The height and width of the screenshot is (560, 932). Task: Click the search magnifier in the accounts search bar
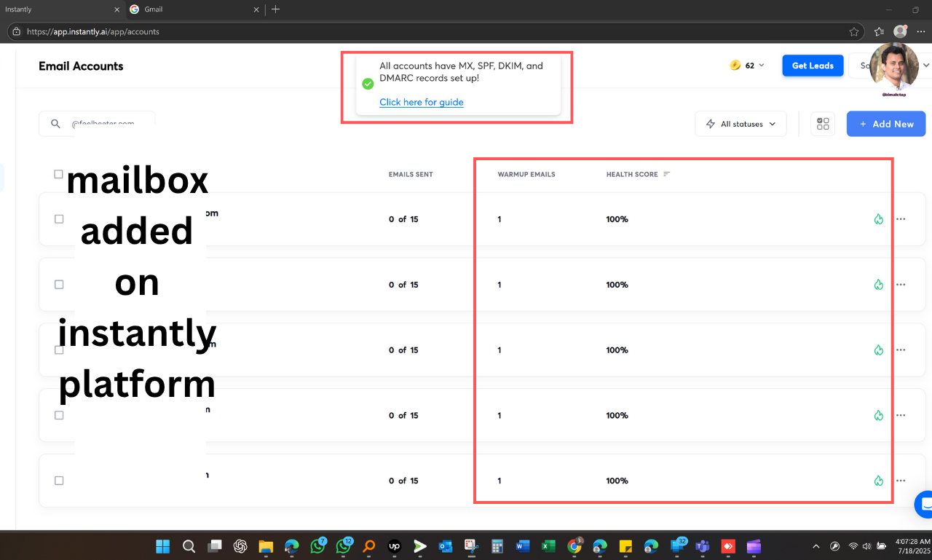click(56, 124)
